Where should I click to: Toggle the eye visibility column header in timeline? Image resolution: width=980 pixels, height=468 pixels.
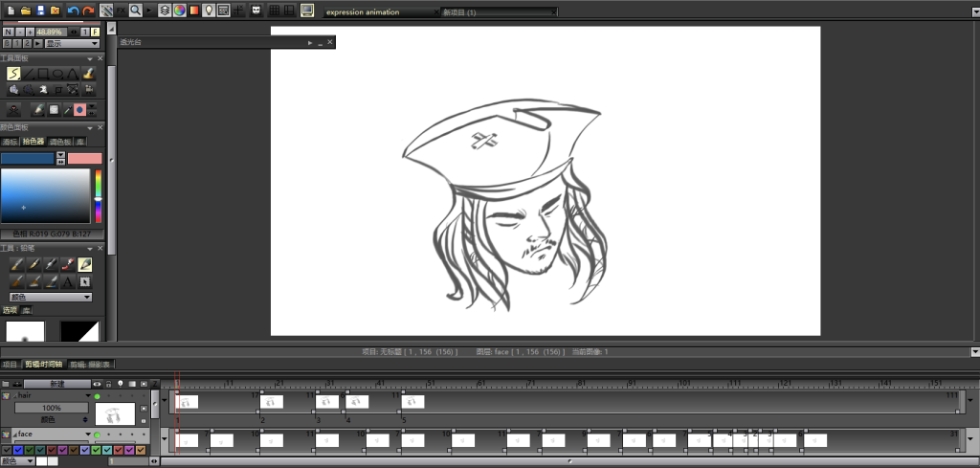point(97,384)
